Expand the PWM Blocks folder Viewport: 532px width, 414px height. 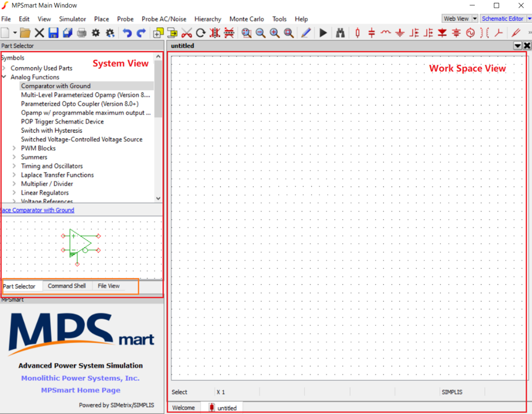coord(14,148)
